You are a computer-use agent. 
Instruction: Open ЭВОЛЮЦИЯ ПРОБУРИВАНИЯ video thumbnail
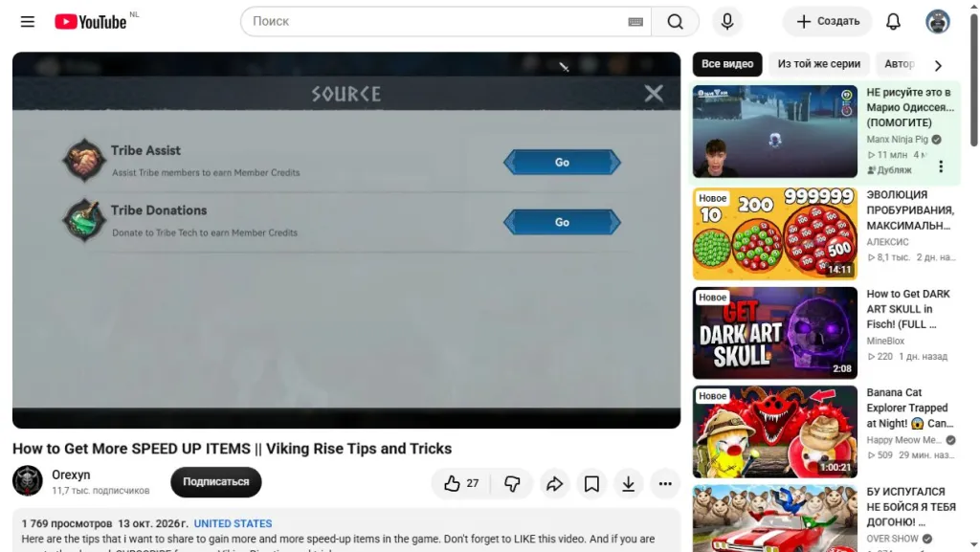click(x=774, y=233)
